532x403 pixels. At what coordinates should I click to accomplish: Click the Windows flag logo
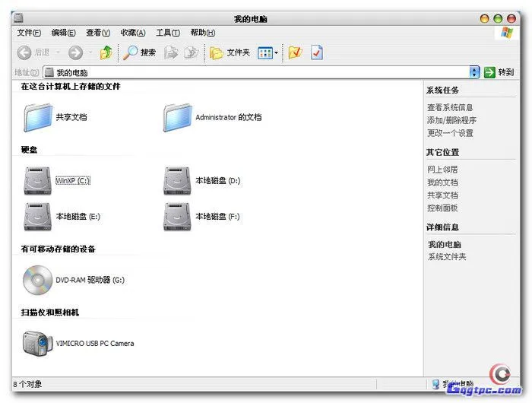click(507, 33)
